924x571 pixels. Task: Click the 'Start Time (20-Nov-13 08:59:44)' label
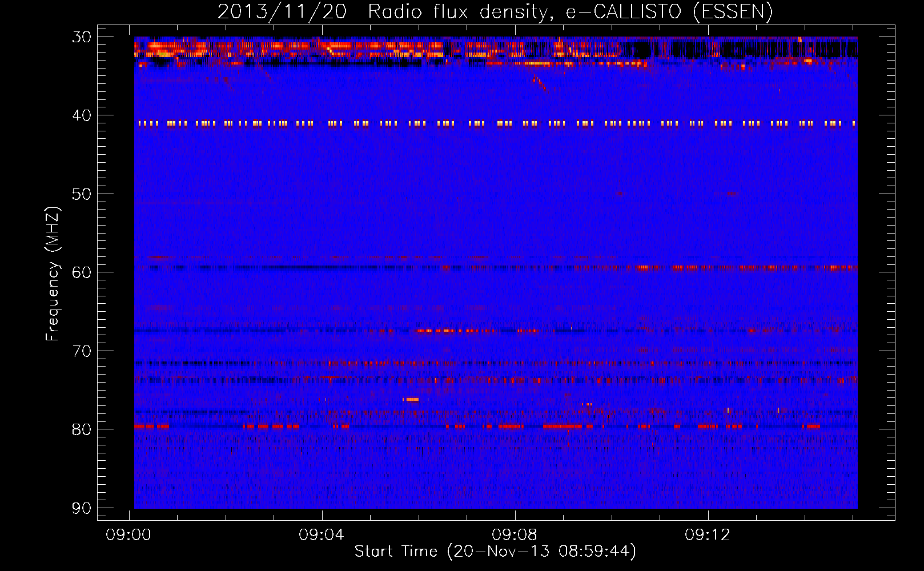[495, 552]
